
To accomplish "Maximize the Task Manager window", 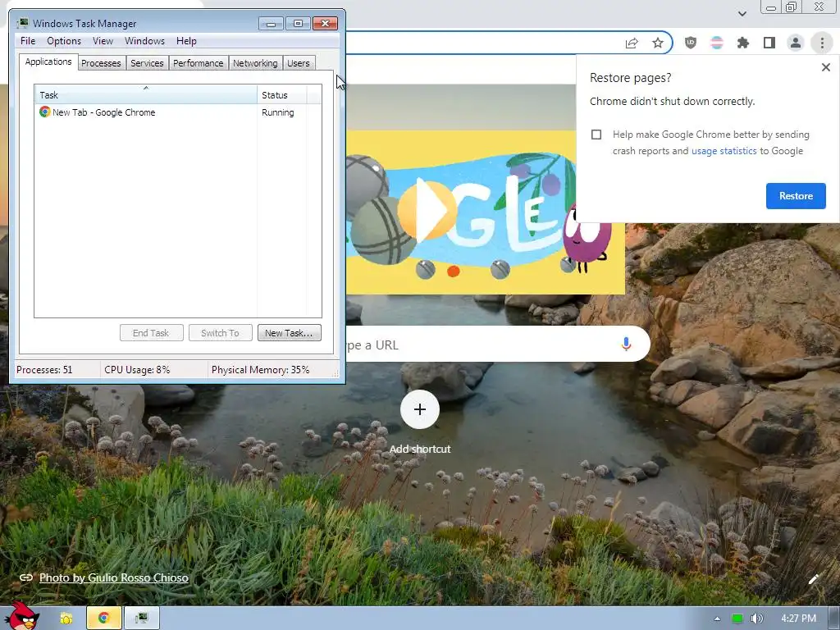I will [298, 23].
